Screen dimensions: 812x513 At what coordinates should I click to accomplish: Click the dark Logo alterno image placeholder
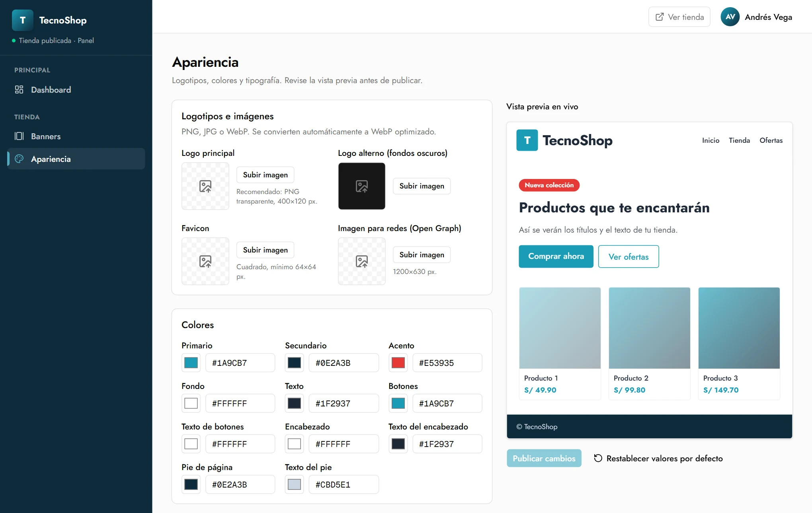coord(362,186)
